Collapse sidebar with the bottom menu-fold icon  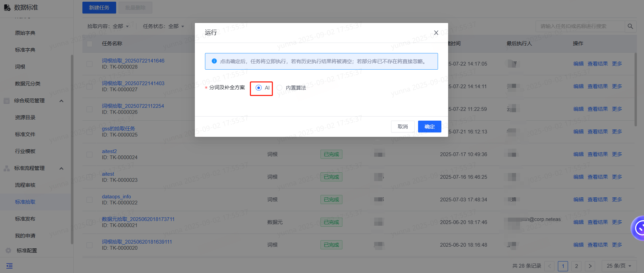[x=9, y=266]
